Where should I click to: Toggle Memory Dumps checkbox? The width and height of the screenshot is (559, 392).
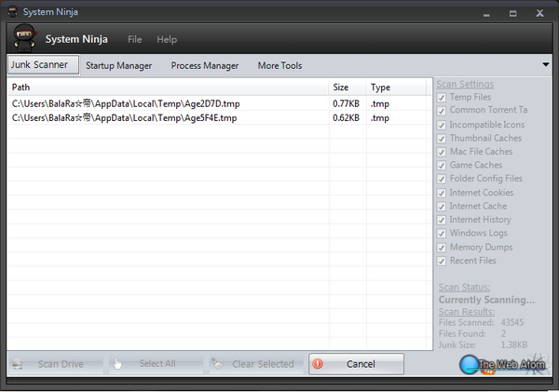442,248
